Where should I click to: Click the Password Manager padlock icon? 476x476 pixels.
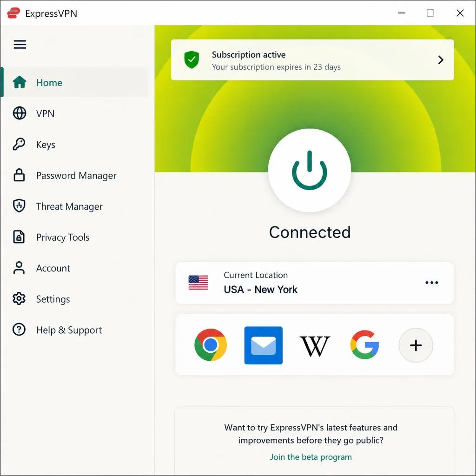[19, 175]
